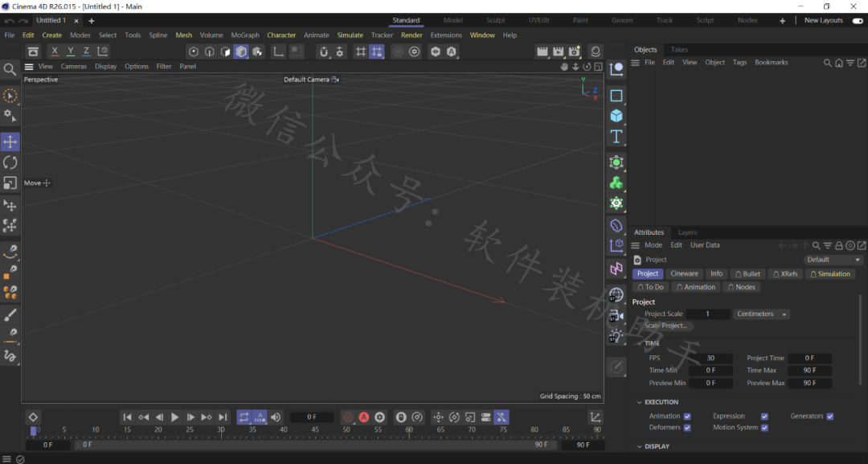The width and height of the screenshot is (868, 464).
Task: Open the Cineware attribute tab button
Action: coord(684,274)
